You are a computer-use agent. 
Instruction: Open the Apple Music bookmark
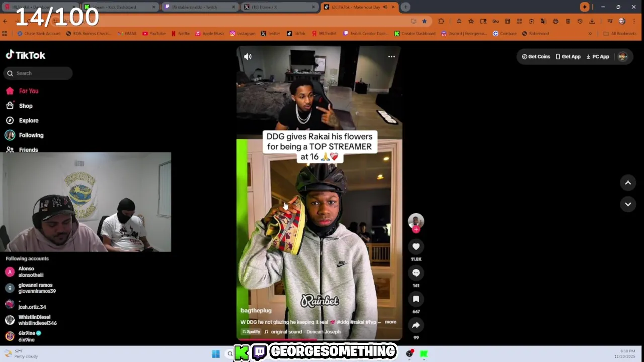click(210, 34)
